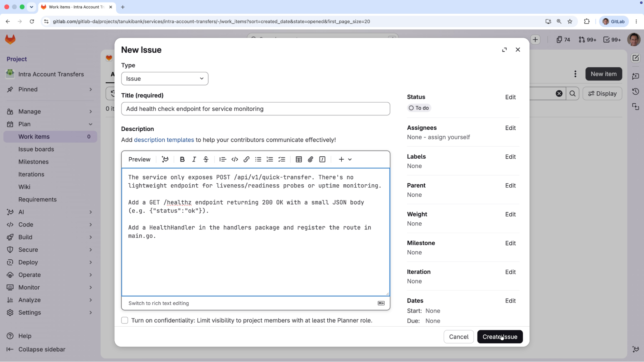The width and height of the screenshot is (644, 362).
Task: Edit the Milestone field
Action: (510, 243)
